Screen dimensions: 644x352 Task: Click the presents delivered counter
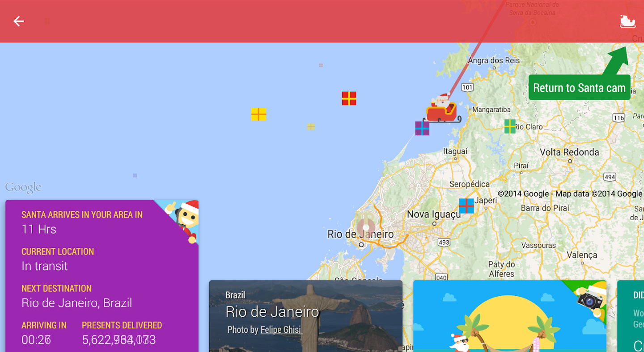point(119,340)
